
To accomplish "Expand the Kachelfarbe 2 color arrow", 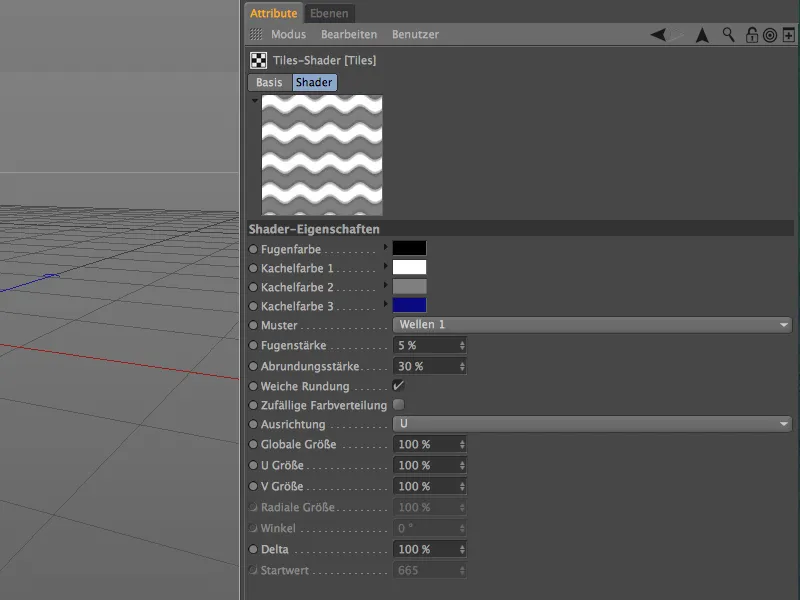I will click(x=386, y=285).
